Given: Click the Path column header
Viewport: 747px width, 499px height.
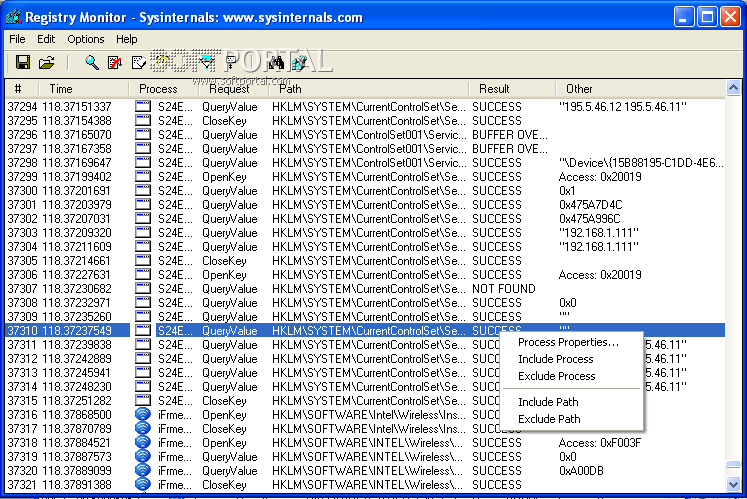Looking at the screenshot, I should 368,89.
